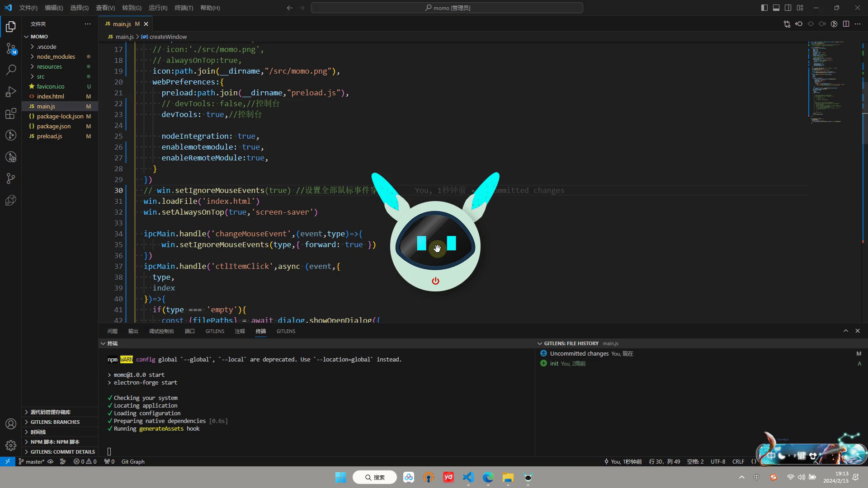Image resolution: width=868 pixels, height=488 pixels.
Task: Click the UTF-8 encoding indicator
Action: pos(718,461)
